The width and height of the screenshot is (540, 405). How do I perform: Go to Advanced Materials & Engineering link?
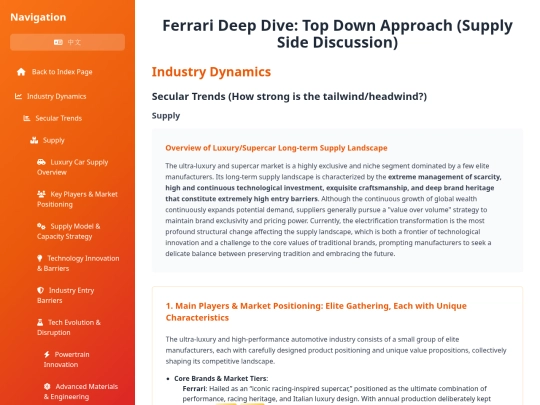[81, 392]
